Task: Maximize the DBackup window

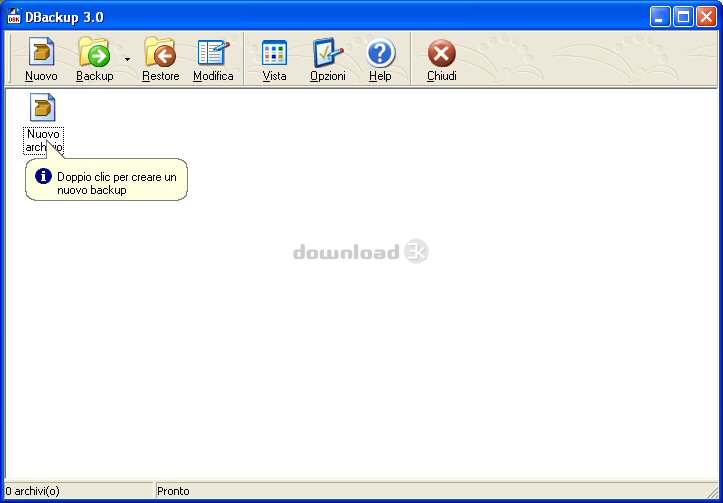Action: 683,17
